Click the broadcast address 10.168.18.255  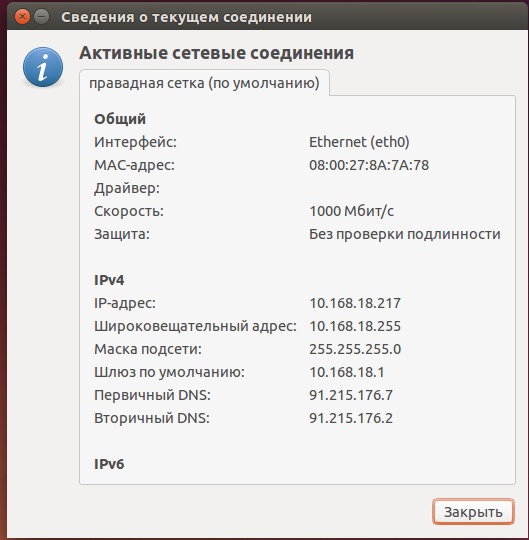tap(355, 326)
